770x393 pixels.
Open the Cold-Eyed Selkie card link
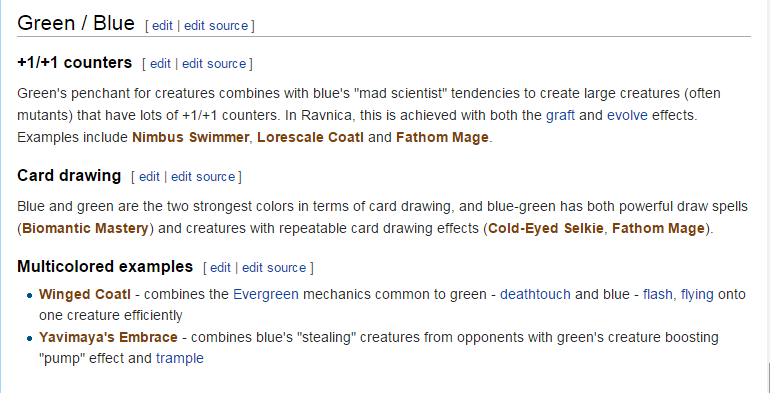pyautogui.click(x=546, y=228)
